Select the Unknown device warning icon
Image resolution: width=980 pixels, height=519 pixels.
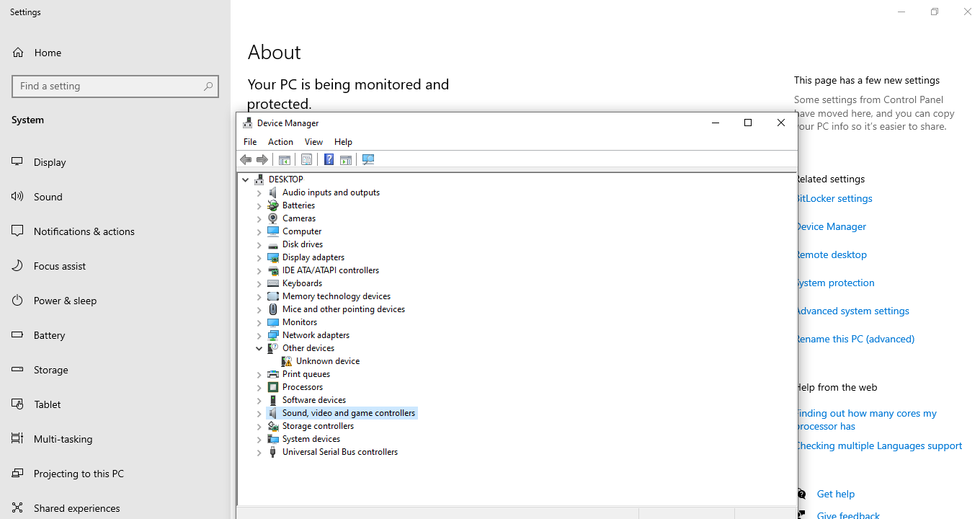[287, 361]
